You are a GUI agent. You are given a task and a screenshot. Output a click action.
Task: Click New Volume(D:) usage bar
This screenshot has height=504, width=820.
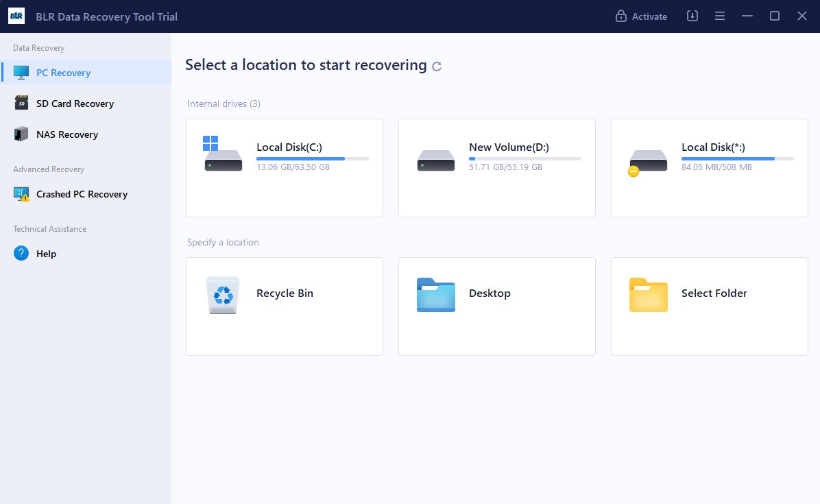(525, 158)
